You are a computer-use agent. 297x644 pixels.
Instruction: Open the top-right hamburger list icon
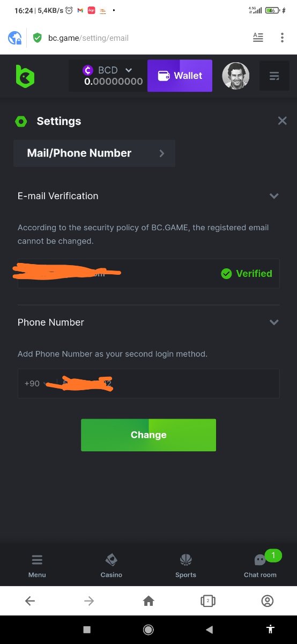[274, 76]
